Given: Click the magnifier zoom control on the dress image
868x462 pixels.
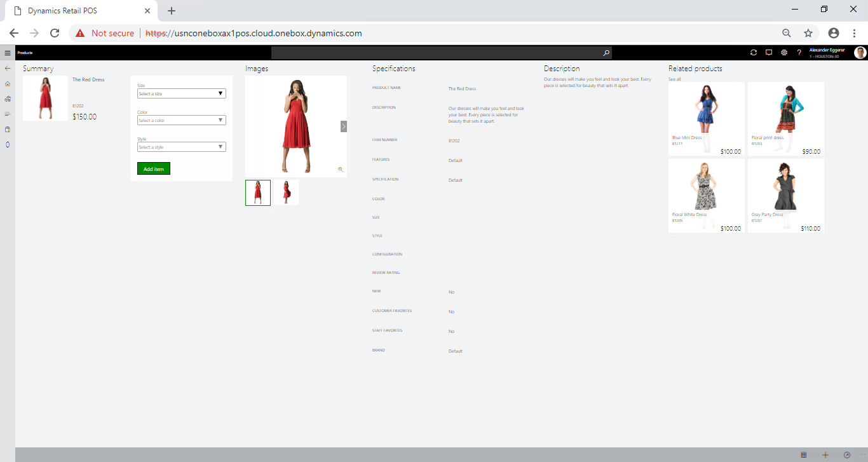Looking at the screenshot, I should tap(341, 170).
